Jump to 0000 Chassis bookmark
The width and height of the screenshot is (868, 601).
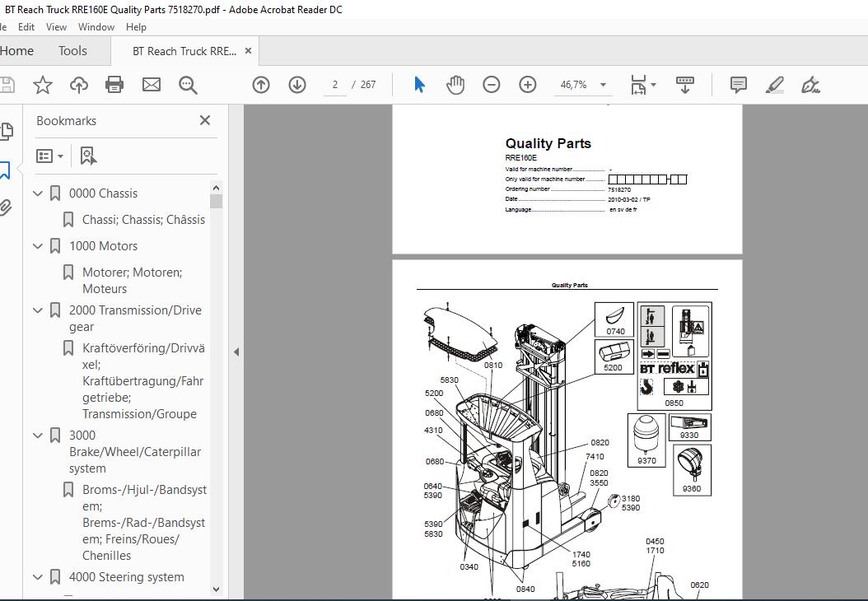pos(103,193)
